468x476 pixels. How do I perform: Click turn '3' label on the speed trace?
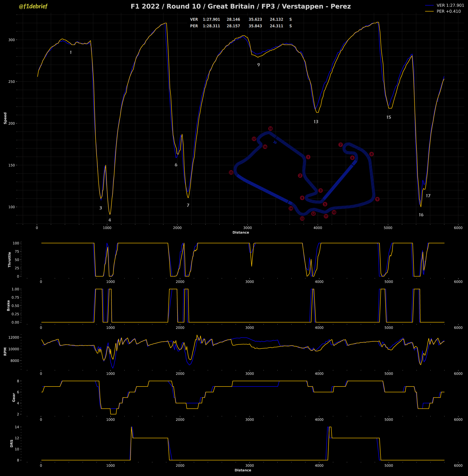click(x=100, y=208)
